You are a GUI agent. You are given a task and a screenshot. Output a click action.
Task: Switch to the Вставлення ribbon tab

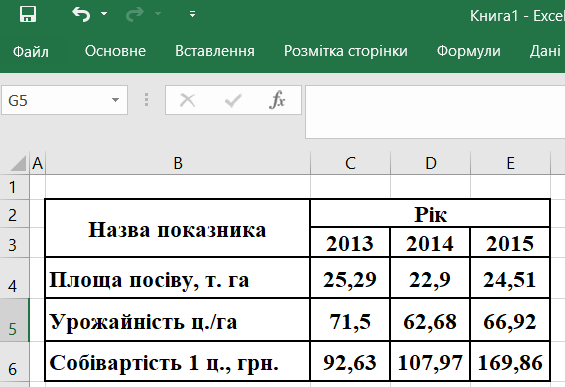click(x=215, y=51)
